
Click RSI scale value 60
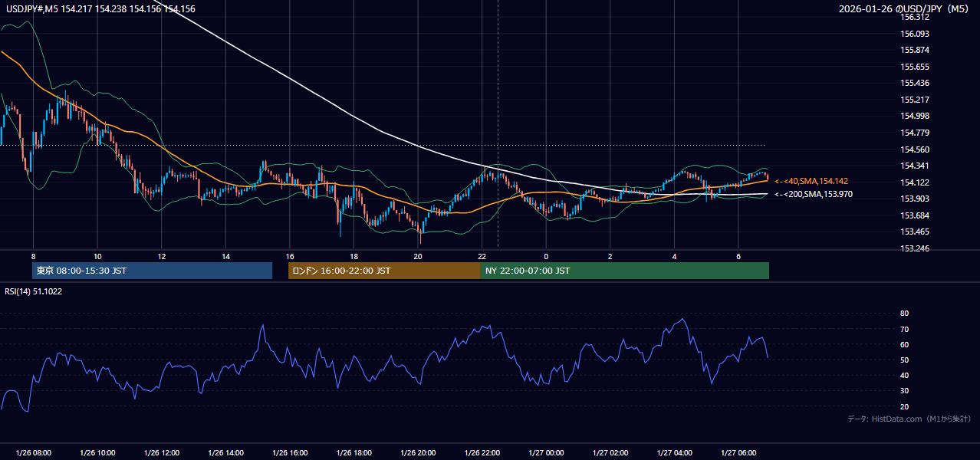click(x=904, y=344)
